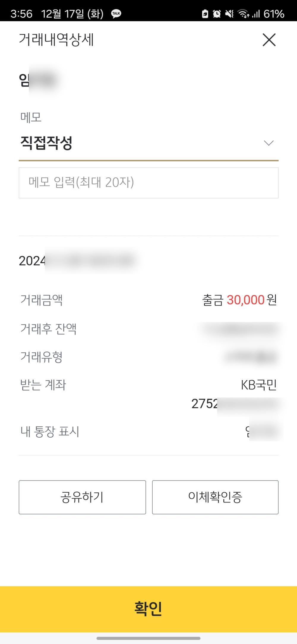Open the 이체확인증 transfer certificate
Image resolution: width=297 pixels, height=644 pixels.
tap(215, 497)
